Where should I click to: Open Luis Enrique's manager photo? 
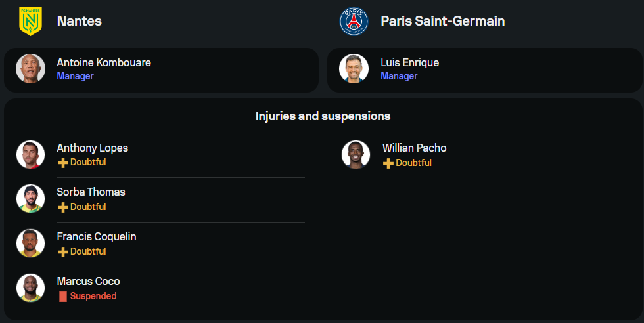point(354,69)
